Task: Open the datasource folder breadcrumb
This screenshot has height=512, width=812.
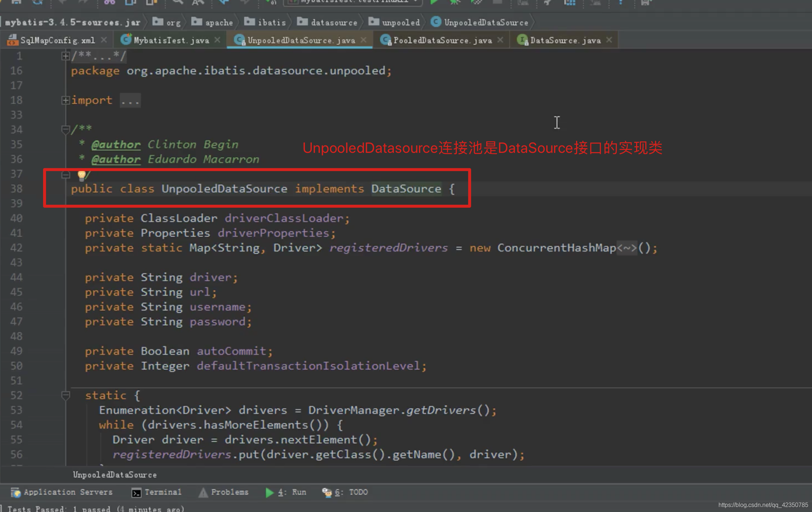Action: coord(327,22)
